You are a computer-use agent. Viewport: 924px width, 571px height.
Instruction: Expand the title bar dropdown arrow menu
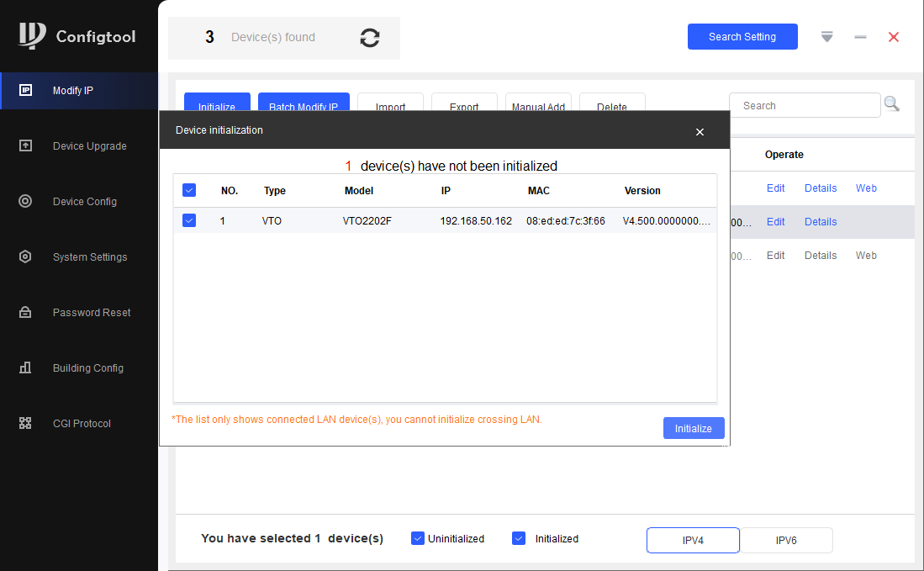click(827, 37)
